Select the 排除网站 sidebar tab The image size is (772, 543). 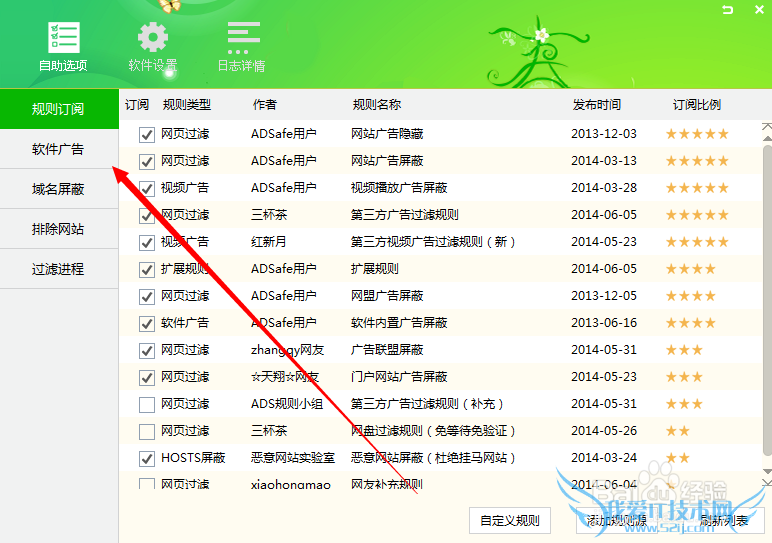click(59, 229)
